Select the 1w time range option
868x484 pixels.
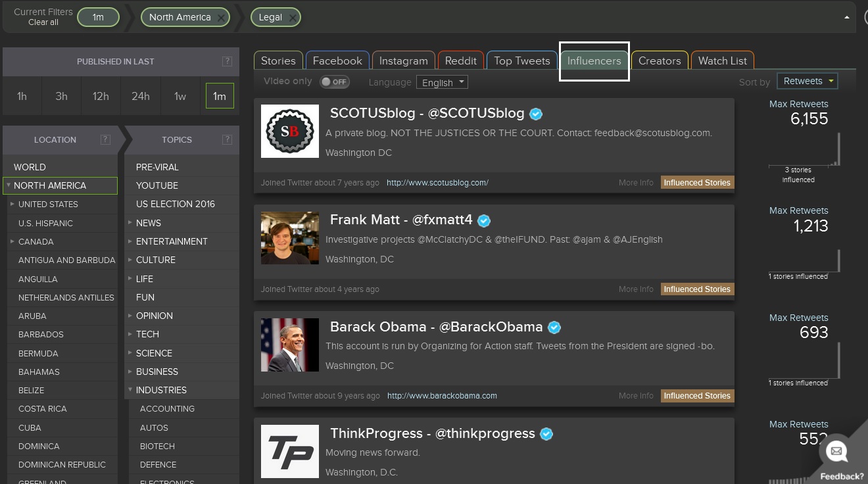[180, 96]
